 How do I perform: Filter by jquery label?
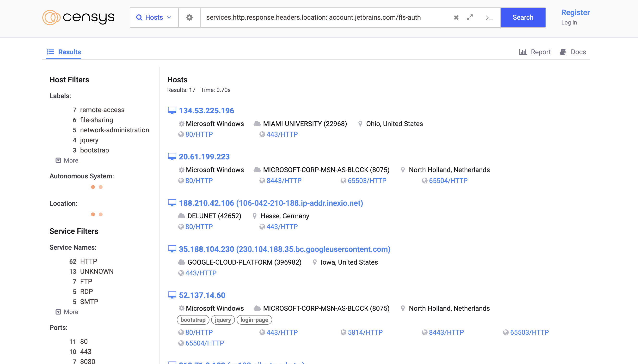pyautogui.click(x=89, y=140)
